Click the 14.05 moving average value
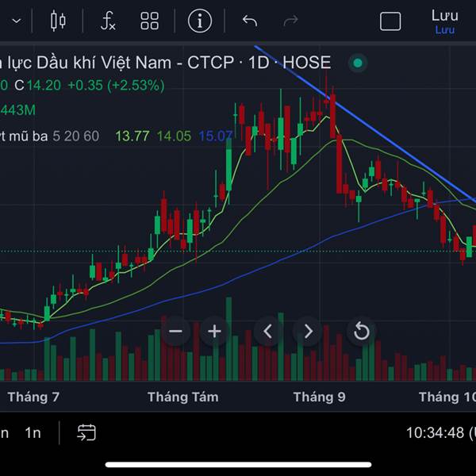Screen dimensions: 476x476 tap(174, 136)
